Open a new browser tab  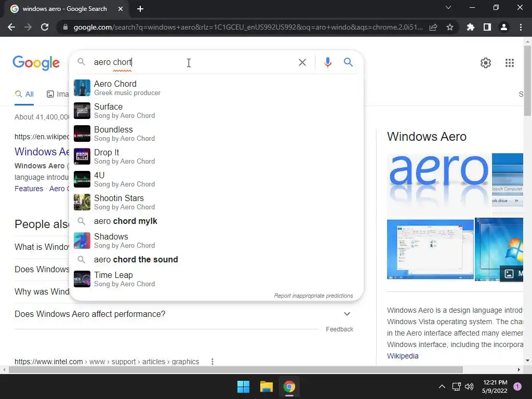tap(140, 9)
